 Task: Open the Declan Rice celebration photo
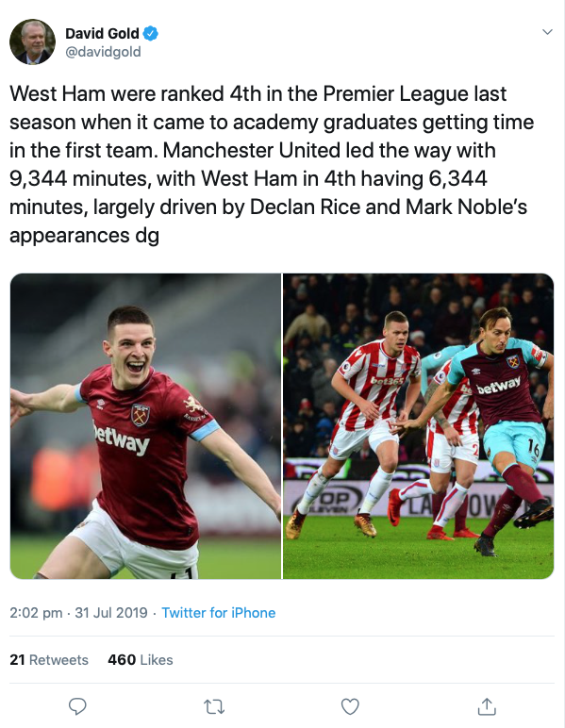[145, 425]
